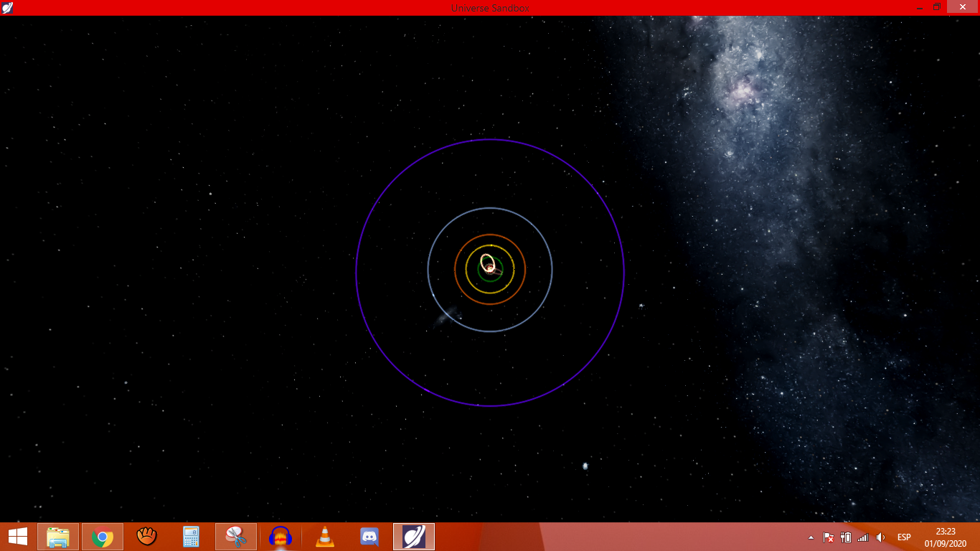This screenshot has height=551, width=980.
Task: Open the baseball glove app in taskbar
Action: 147,537
